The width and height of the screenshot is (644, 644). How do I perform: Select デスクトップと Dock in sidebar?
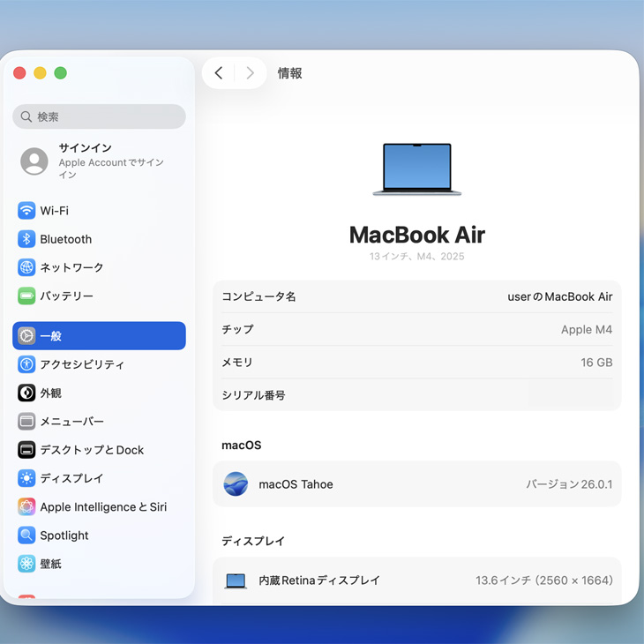click(91, 450)
